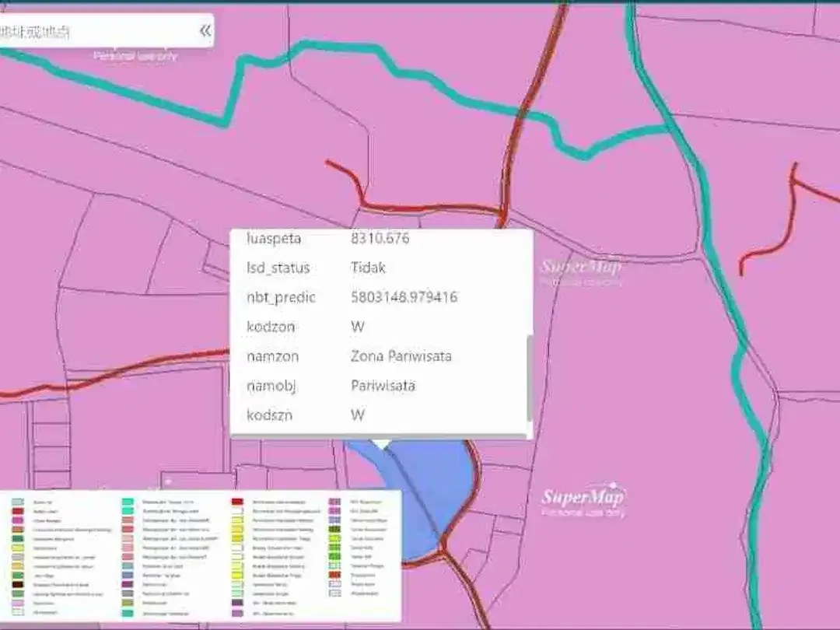Image resolution: width=840 pixels, height=630 pixels.
Task: Select the kodszn field name
Action: pos(269,415)
